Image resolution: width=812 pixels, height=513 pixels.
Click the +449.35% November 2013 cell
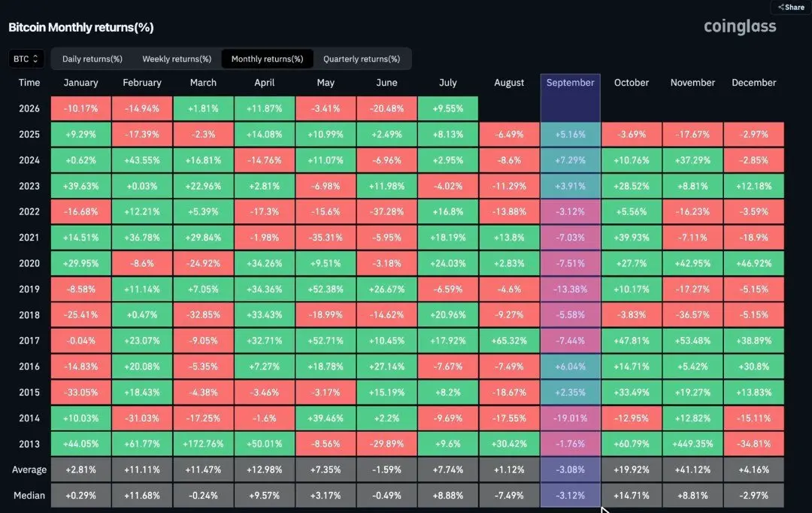pos(692,444)
